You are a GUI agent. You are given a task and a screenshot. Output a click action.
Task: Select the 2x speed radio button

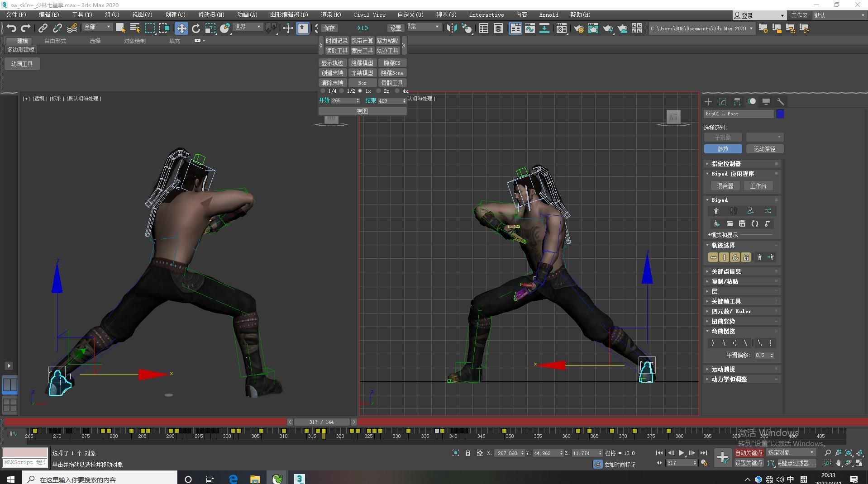tap(379, 91)
